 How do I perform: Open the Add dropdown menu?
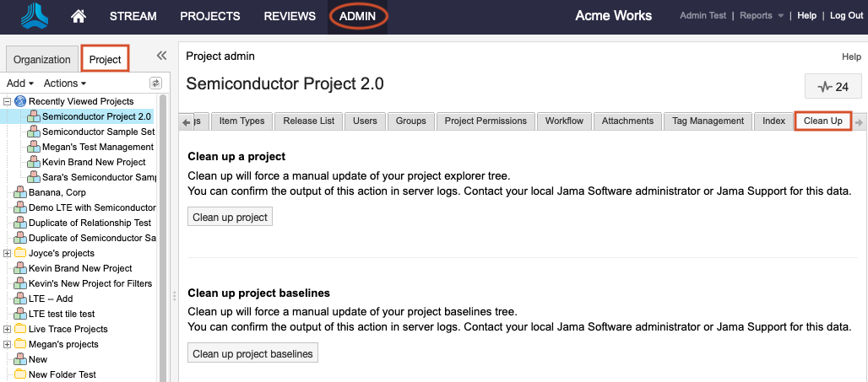19,83
